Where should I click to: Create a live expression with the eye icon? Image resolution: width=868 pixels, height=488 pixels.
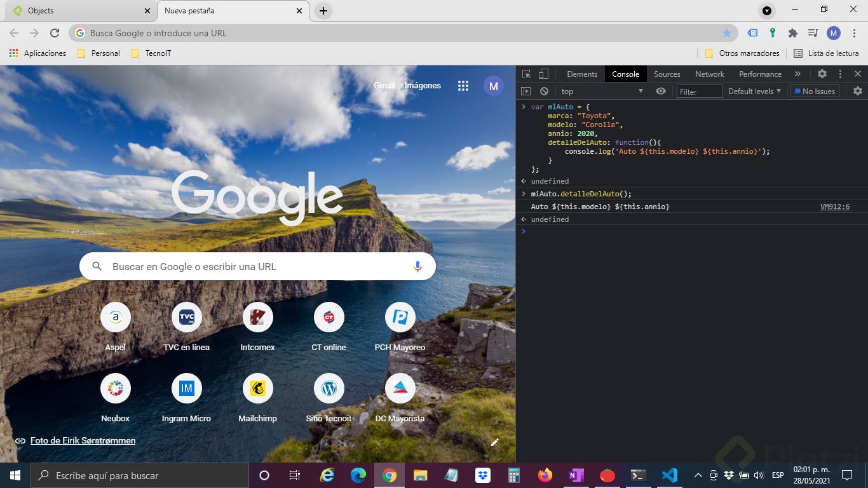(661, 91)
